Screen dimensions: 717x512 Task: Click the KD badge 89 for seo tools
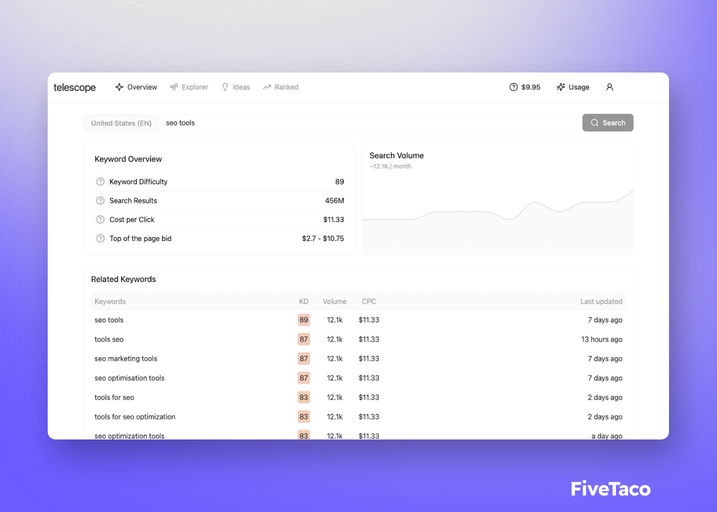point(304,320)
